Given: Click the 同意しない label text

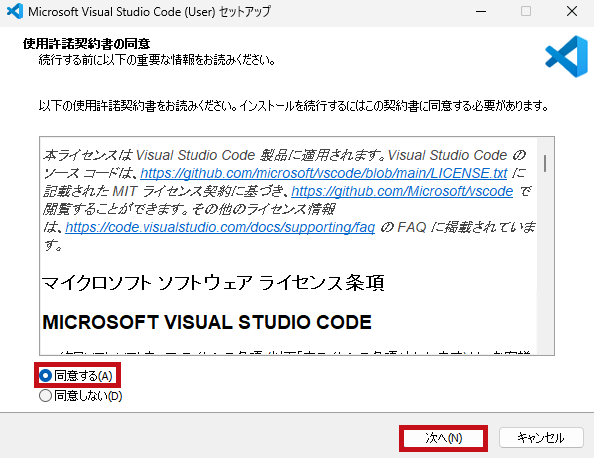Looking at the screenshot, I should pos(88,396).
